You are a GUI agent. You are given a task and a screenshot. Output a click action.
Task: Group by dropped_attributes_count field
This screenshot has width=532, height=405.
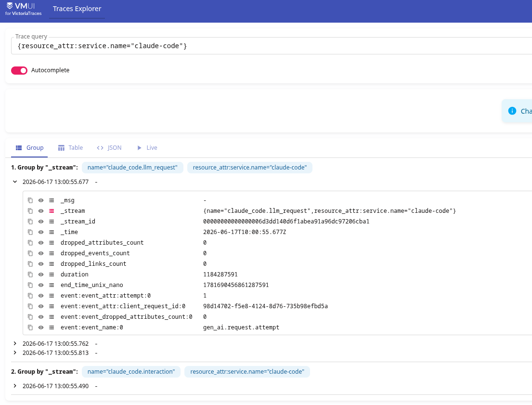(x=52, y=243)
